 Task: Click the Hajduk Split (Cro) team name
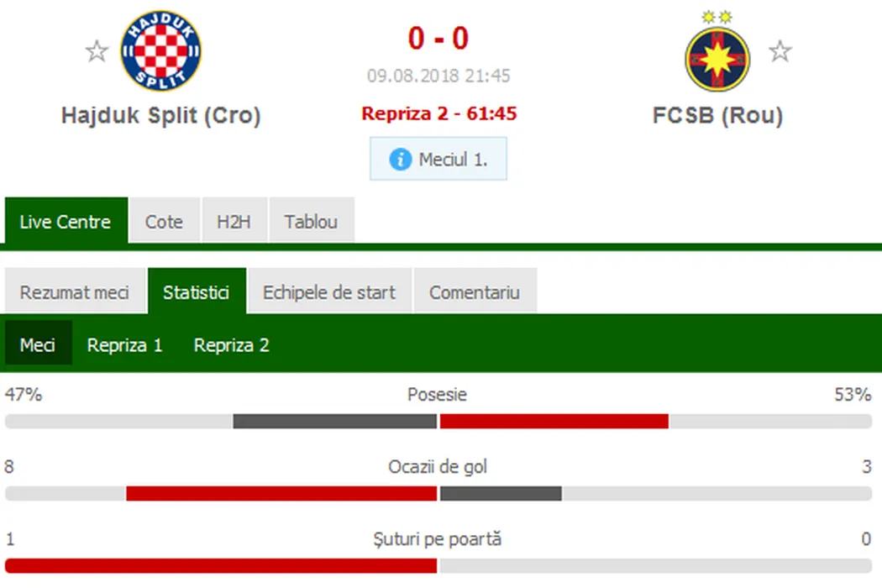161,115
